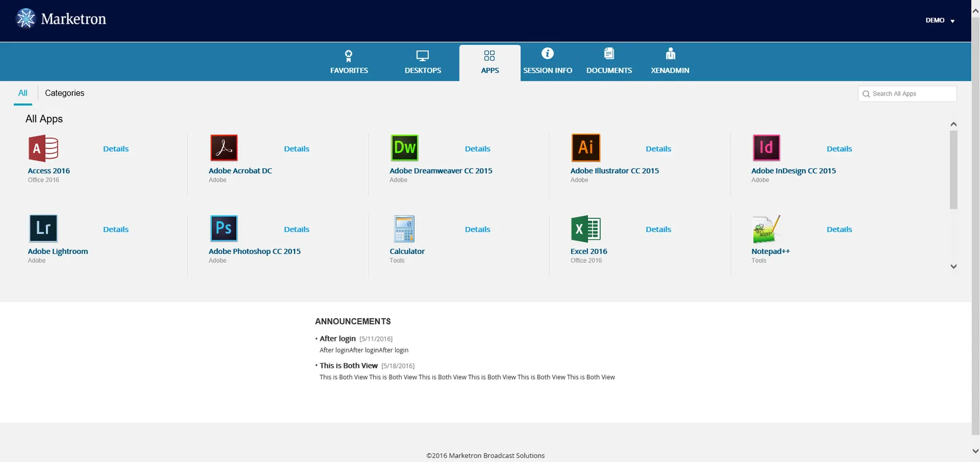Open Details for Adobe Dreamweaver
This screenshot has width=980, height=462.
(478, 149)
